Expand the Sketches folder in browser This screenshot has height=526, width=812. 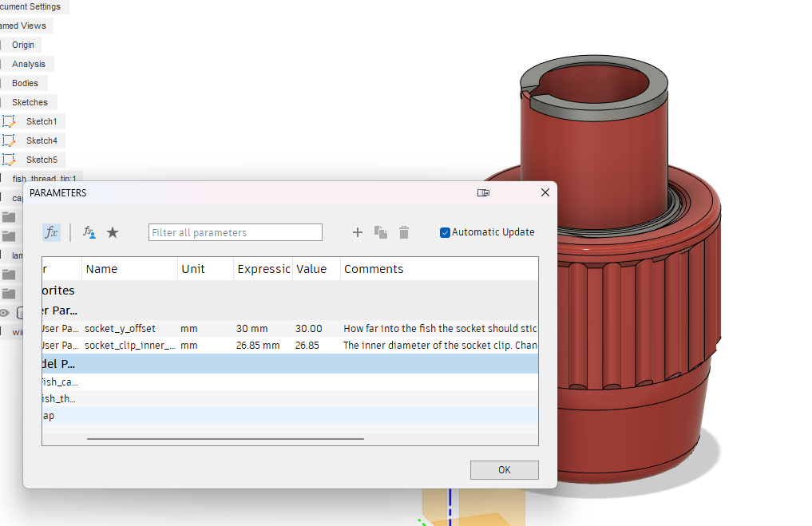click(30, 102)
